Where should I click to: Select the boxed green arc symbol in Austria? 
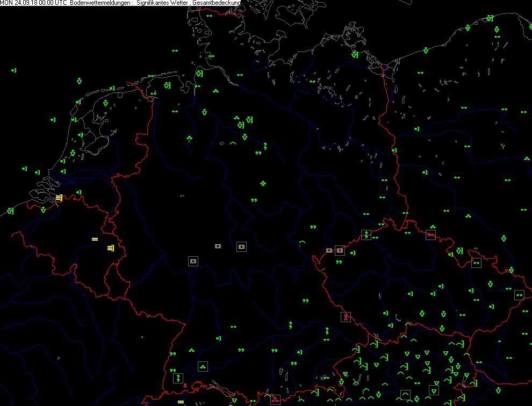click(405, 395)
